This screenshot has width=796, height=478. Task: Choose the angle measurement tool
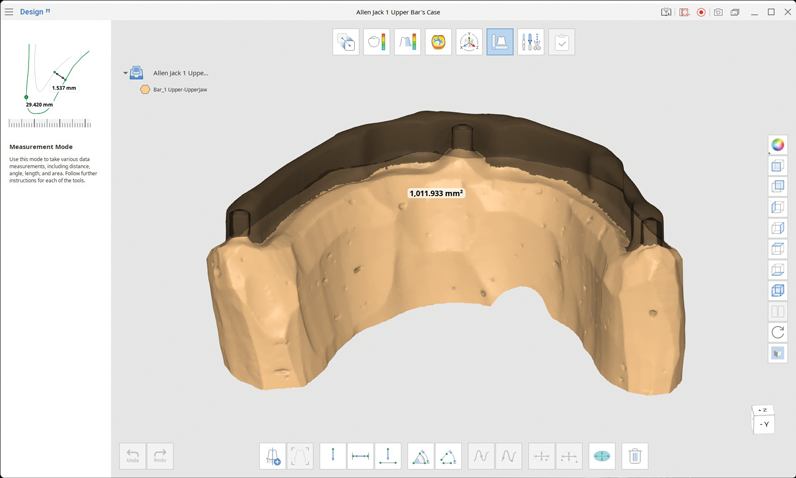coord(421,456)
